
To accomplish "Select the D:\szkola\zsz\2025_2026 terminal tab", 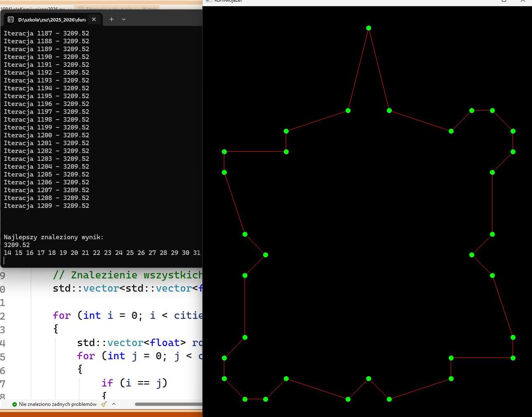I will point(52,19).
